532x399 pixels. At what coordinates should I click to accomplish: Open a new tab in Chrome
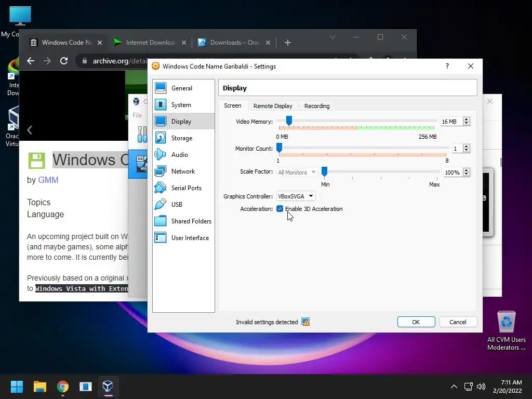pos(288,43)
